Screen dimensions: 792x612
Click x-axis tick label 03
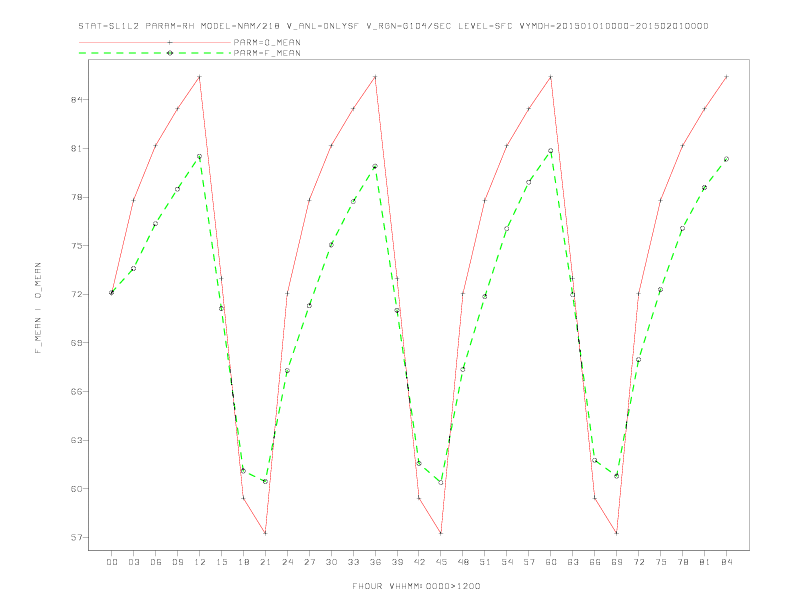pos(133,562)
